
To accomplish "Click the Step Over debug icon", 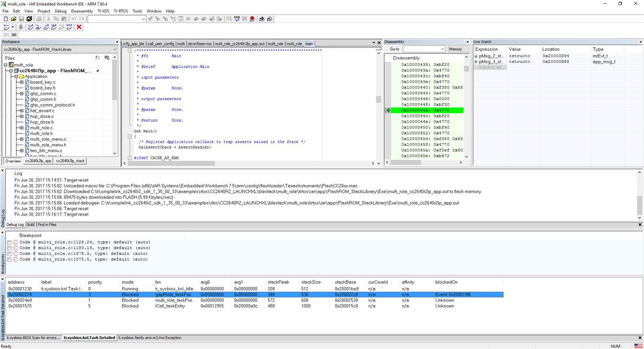I will [30, 27].
